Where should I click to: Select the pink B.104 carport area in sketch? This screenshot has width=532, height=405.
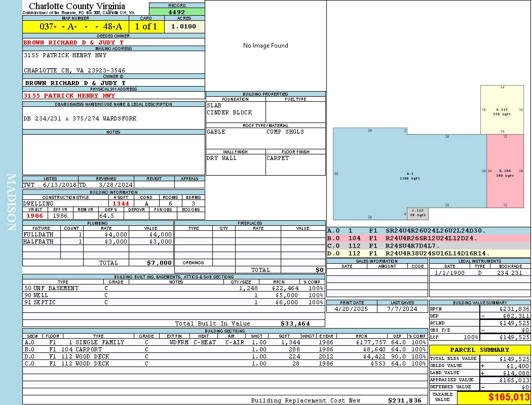504,172
